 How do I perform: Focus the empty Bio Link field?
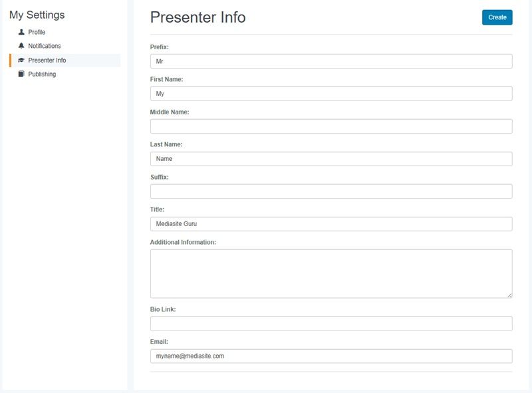tap(331, 324)
